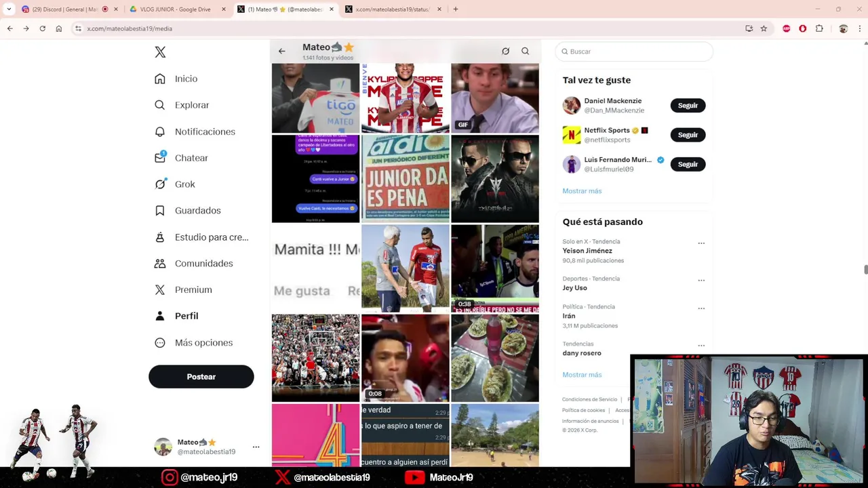Image resolution: width=868 pixels, height=488 pixels.
Task: Open the JUNIOR DA ES PENA newspaper thumbnail
Action: (406, 179)
